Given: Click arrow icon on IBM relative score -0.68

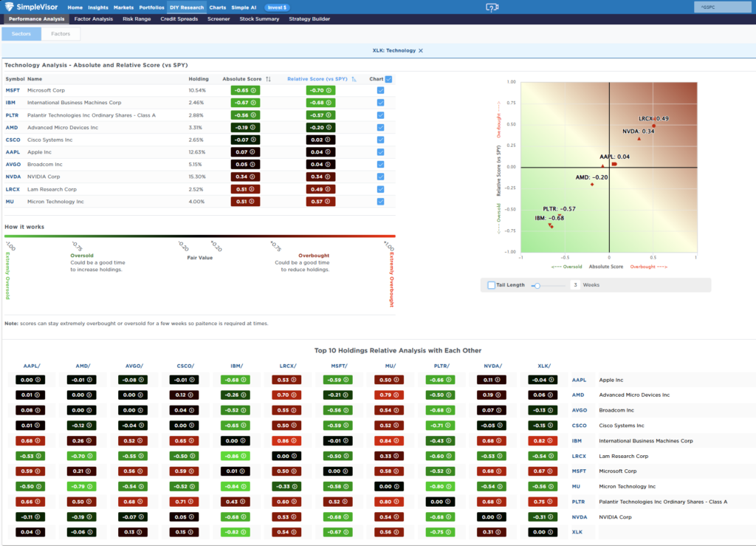Looking at the screenshot, I should (x=328, y=103).
